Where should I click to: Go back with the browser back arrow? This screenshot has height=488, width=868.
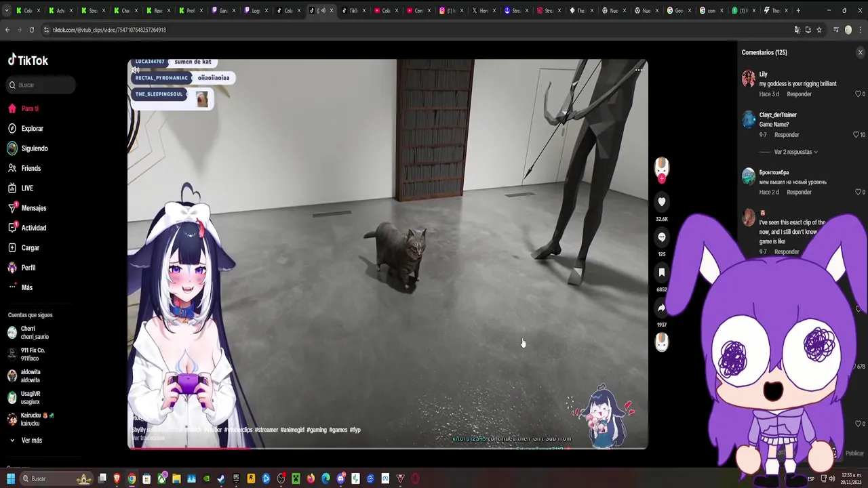[7, 30]
